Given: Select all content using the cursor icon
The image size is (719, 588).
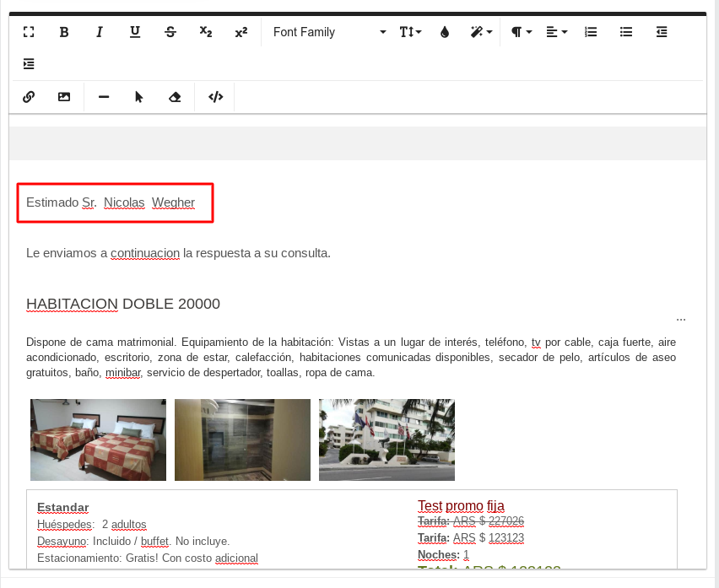Looking at the screenshot, I should (138, 96).
